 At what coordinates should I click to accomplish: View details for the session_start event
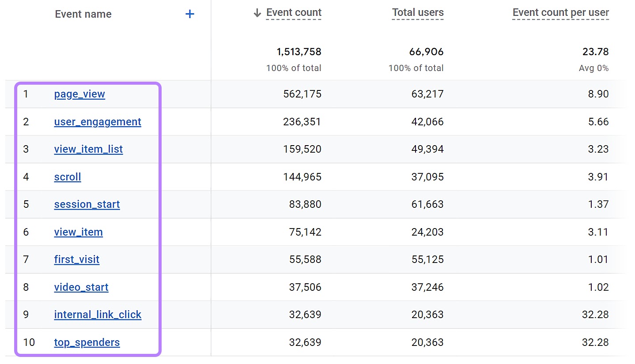(x=87, y=204)
